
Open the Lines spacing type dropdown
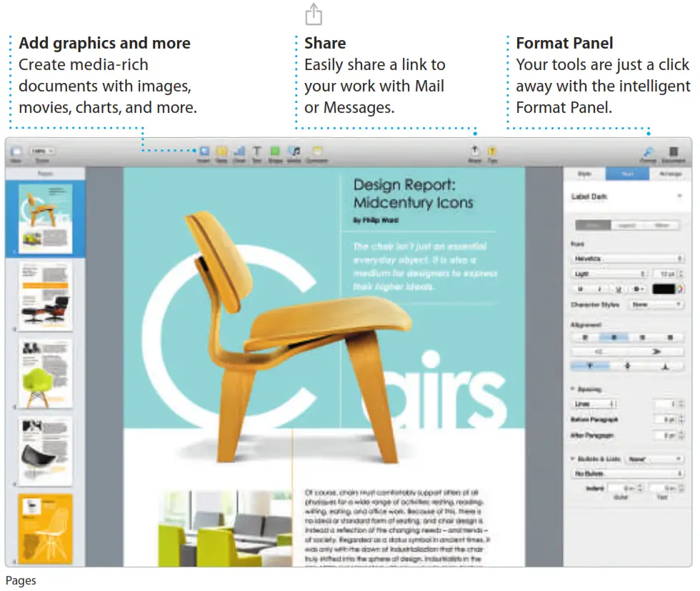(x=594, y=404)
